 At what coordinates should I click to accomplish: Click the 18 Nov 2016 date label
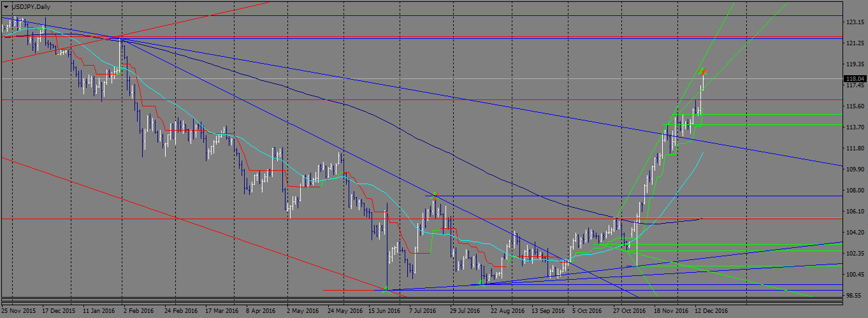coord(671,311)
